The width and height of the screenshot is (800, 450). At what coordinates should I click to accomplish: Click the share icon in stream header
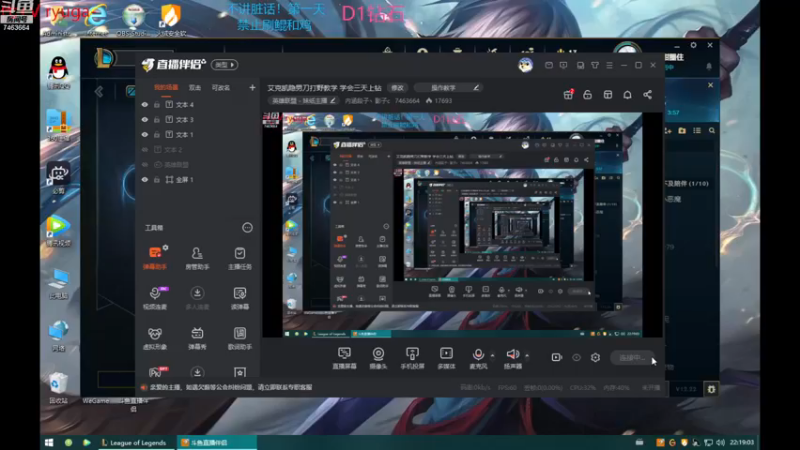(647, 94)
